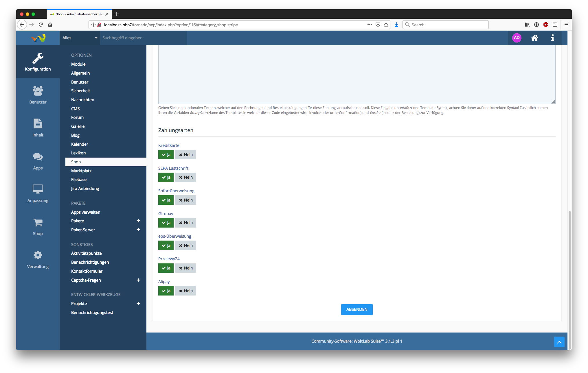This screenshot has width=588, height=373.
Task: Set Giropay to Nein
Action: pyautogui.click(x=185, y=223)
